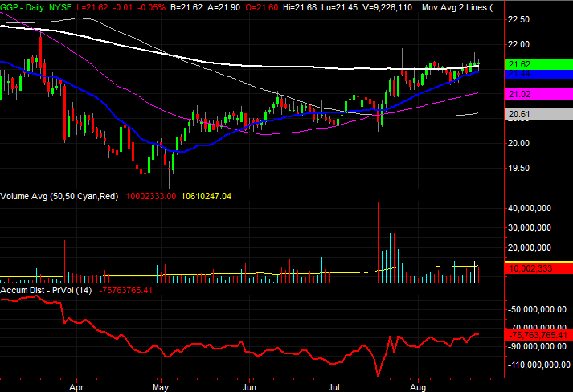Click the volume V=9,226,110 value

387,7
